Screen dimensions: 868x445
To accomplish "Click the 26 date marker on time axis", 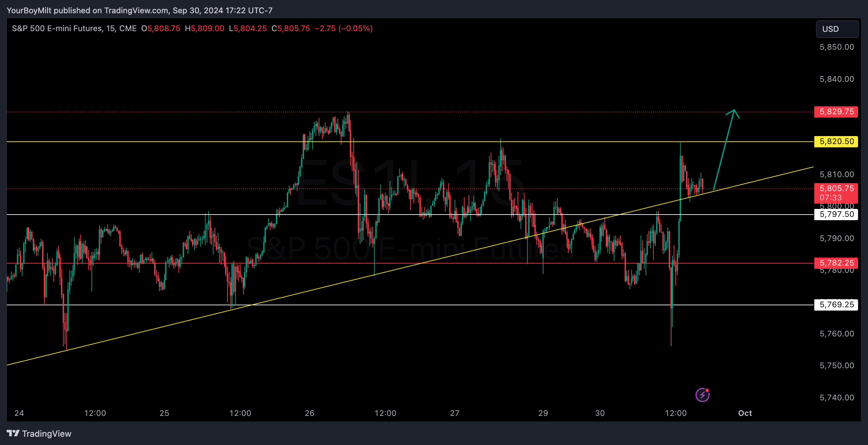I will pyautogui.click(x=309, y=413).
